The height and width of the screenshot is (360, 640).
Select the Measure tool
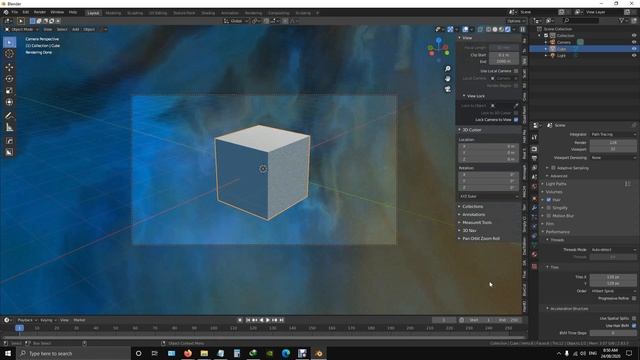[x=9, y=128]
